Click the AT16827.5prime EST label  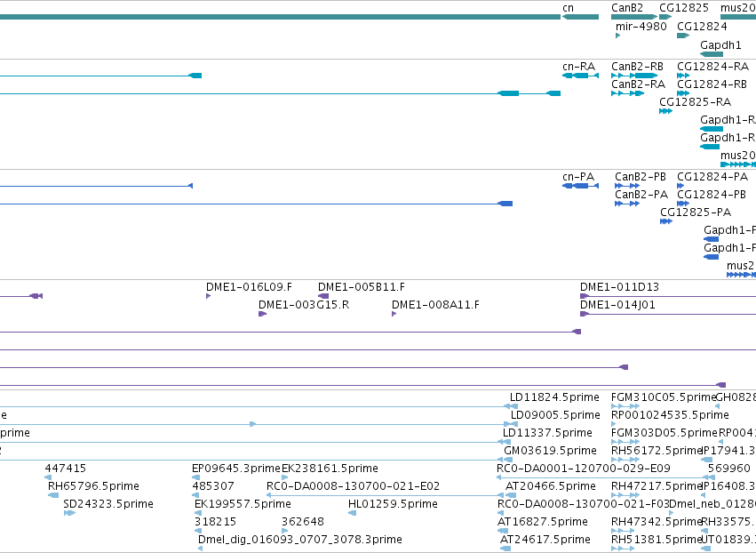point(543,522)
